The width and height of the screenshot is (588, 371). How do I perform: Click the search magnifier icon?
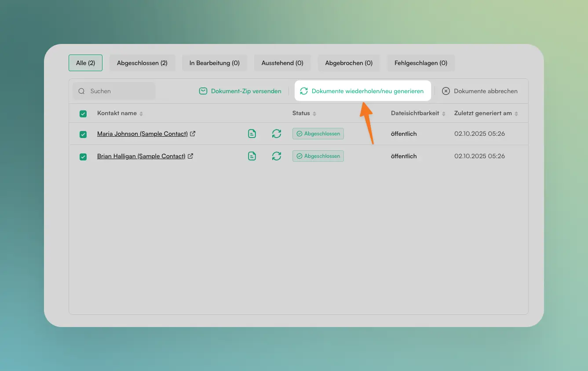click(81, 91)
